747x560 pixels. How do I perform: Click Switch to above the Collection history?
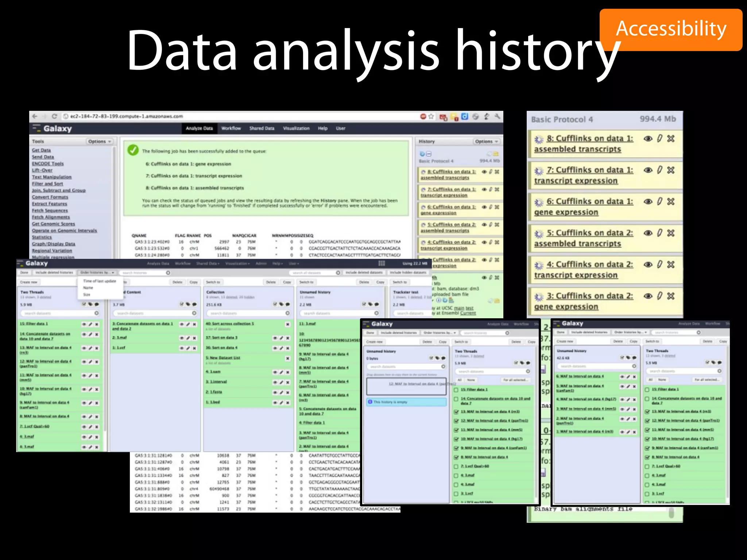click(213, 282)
